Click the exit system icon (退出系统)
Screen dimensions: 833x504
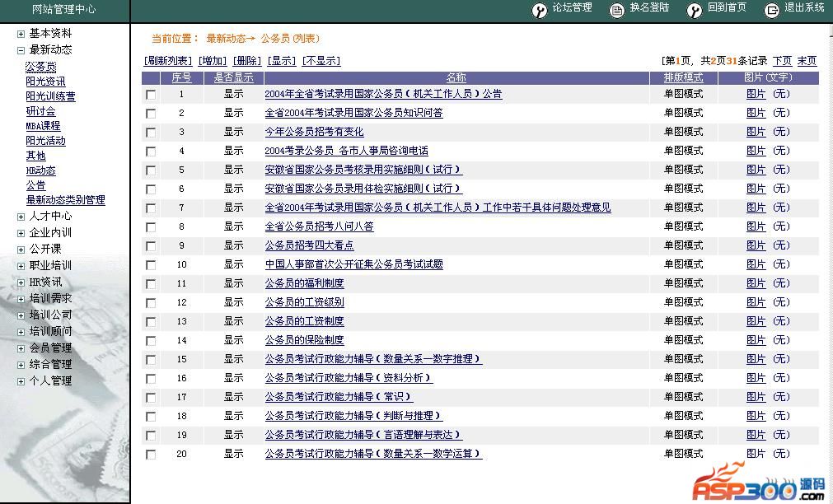771,11
